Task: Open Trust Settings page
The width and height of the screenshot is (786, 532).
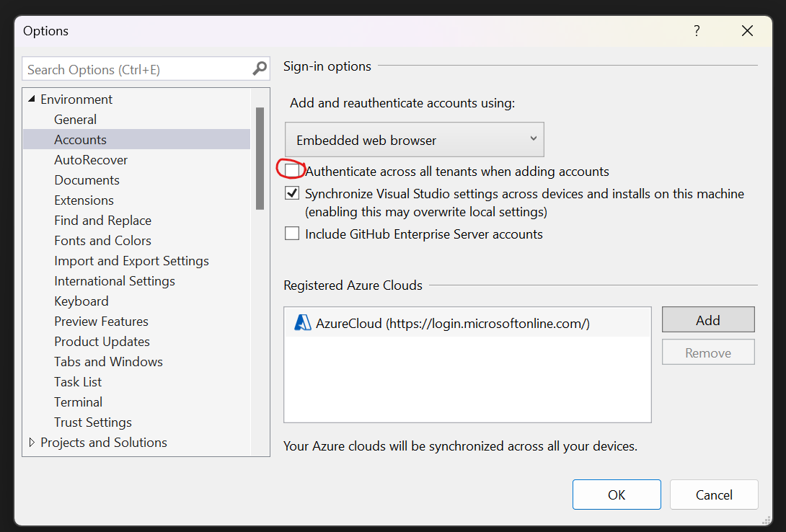Action: [x=93, y=422]
